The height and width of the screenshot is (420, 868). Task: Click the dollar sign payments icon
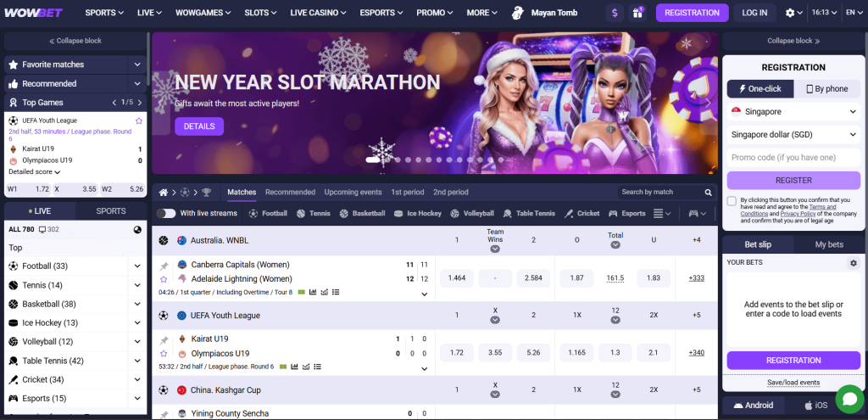coord(615,13)
